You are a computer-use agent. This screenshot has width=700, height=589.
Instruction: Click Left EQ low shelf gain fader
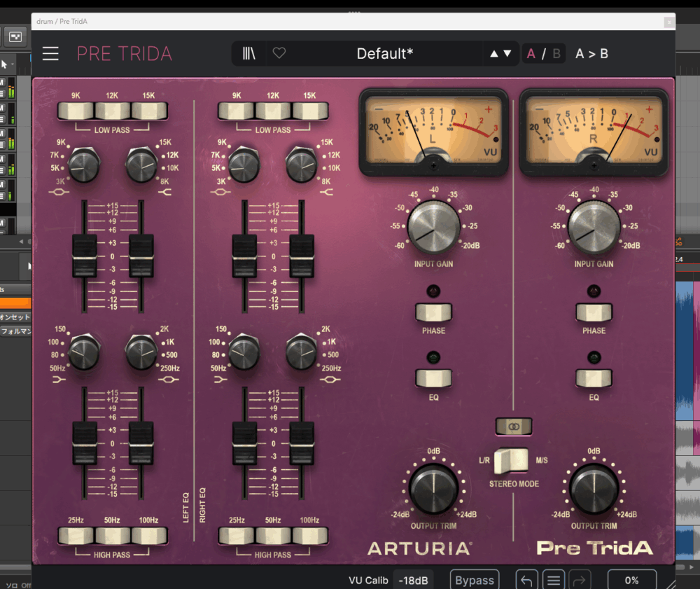(x=85, y=443)
